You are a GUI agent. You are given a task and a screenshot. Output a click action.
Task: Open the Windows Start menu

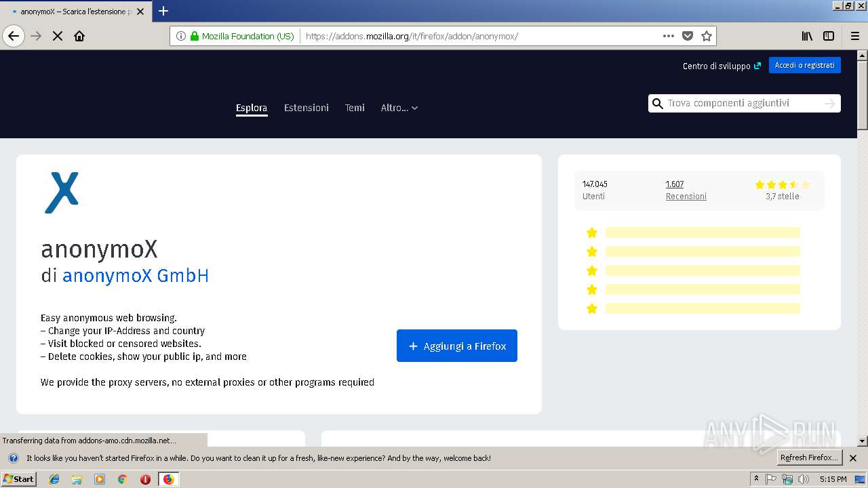pyautogui.click(x=19, y=479)
